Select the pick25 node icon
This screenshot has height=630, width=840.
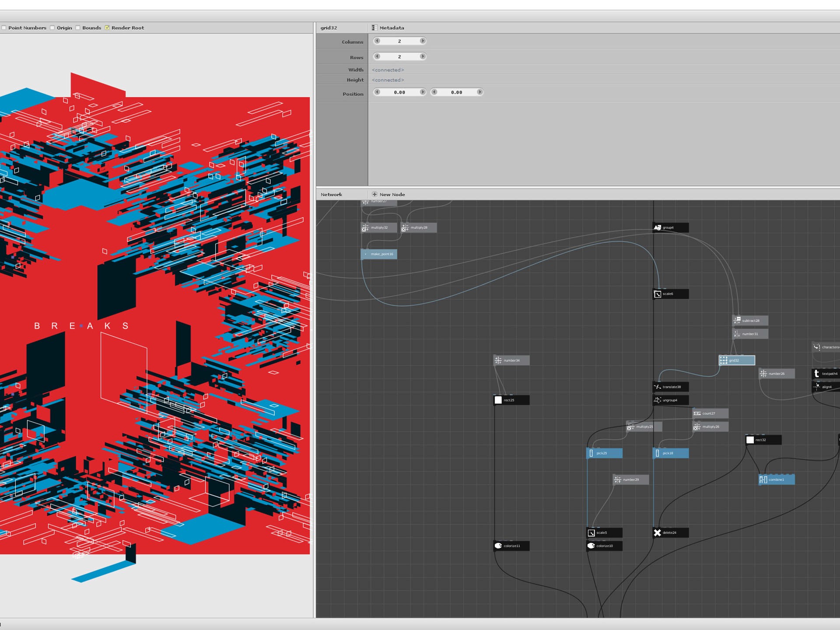591,453
